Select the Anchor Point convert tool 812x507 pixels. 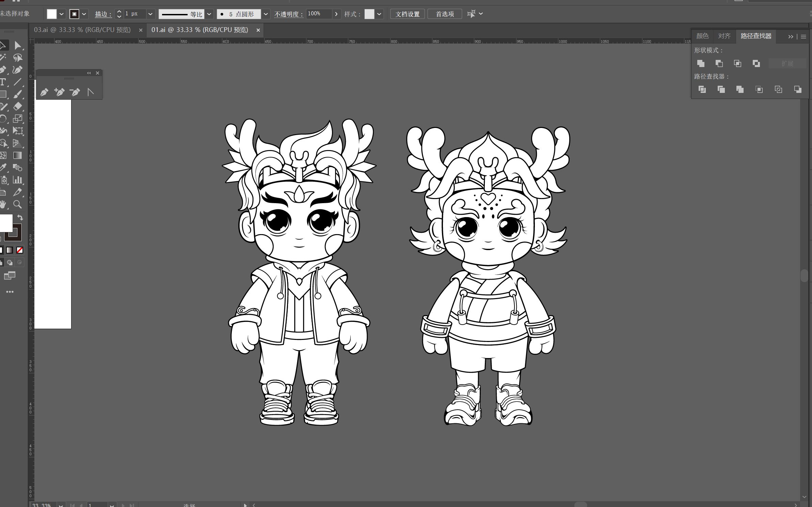[x=90, y=92]
